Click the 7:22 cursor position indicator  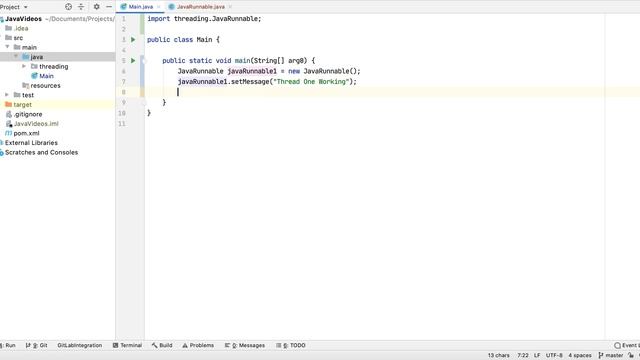523,355
